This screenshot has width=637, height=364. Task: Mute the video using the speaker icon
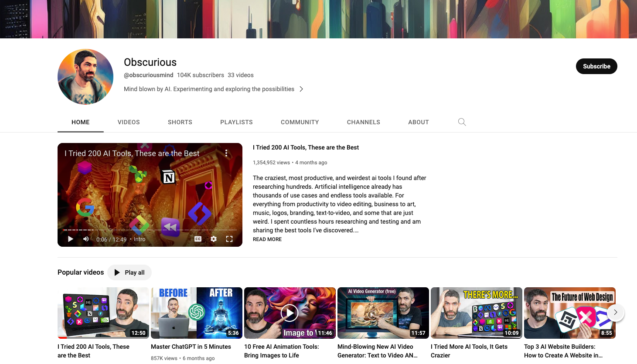click(x=86, y=238)
